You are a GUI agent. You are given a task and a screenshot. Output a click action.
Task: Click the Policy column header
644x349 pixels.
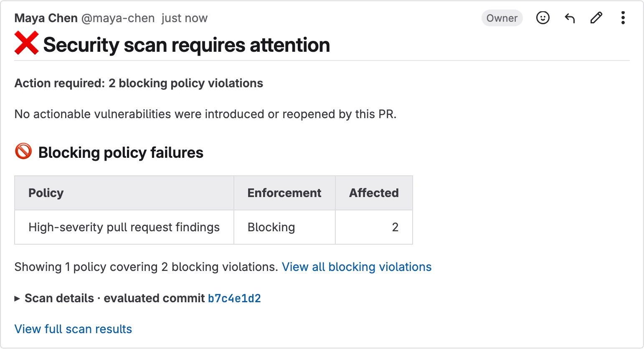click(x=124, y=193)
